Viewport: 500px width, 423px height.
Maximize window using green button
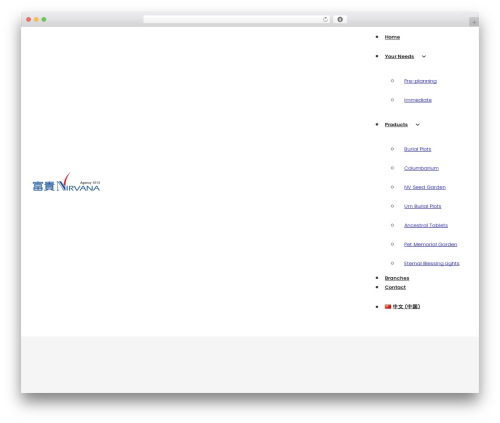pos(44,19)
